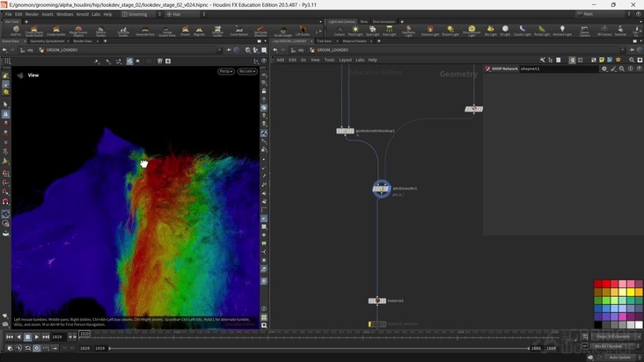The image size is (644, 362).
Task: Add an Environment Light from the shelf
Action: tap(472, 31)
